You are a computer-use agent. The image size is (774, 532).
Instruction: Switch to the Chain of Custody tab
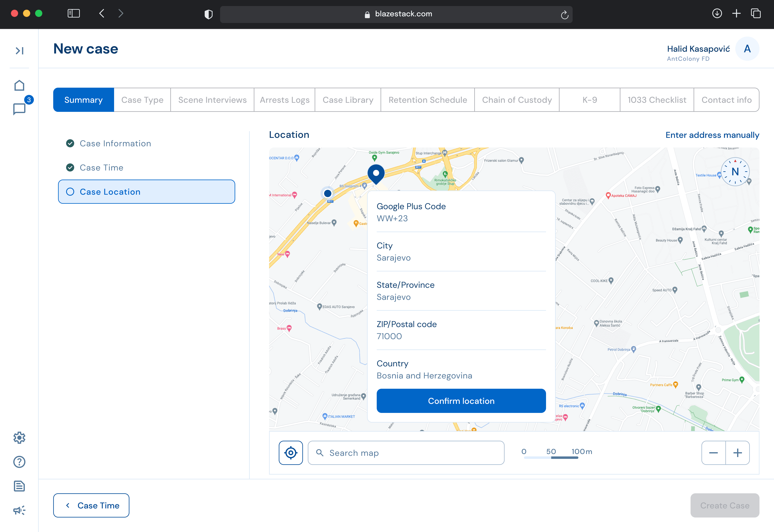[x=517, y=100]
